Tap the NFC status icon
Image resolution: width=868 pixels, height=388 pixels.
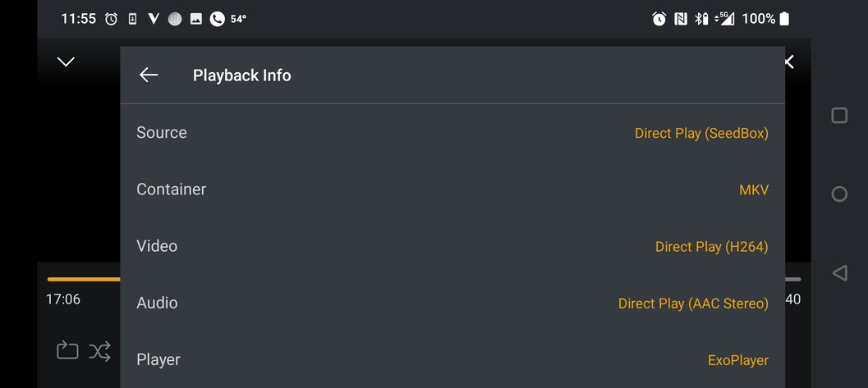681,19
